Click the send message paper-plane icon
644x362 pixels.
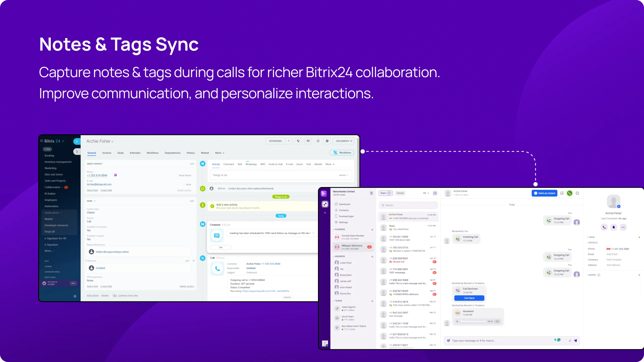click(x=575, y=341)
